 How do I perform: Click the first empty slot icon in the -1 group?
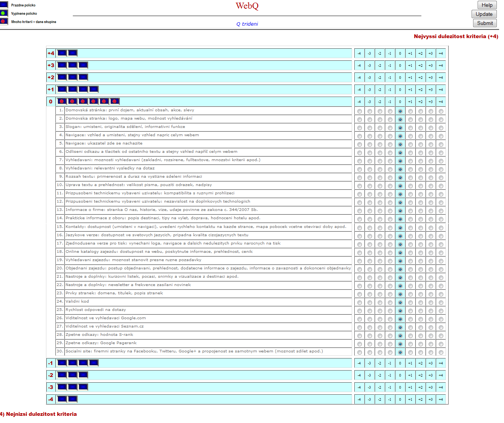[x=62, y=363]
